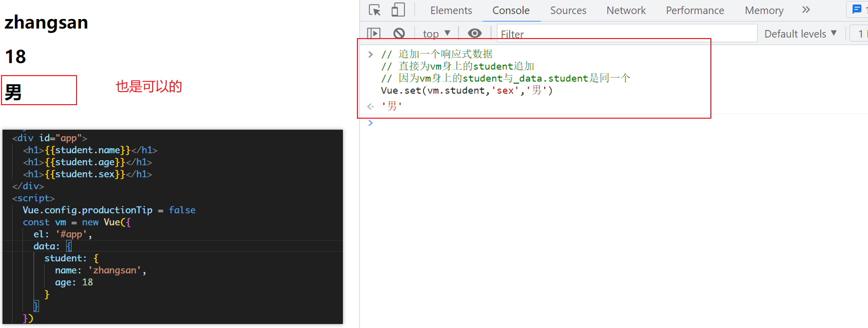The width and height of the screenshot is (868, 328).
Task: Click the return value arrow beside '男'
Action: [370, 106]
